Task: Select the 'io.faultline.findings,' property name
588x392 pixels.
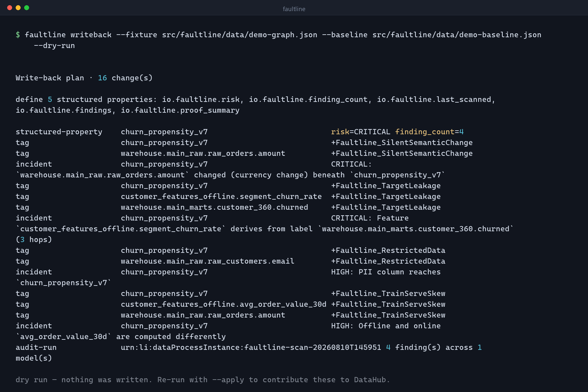Action: click(66, 110)
